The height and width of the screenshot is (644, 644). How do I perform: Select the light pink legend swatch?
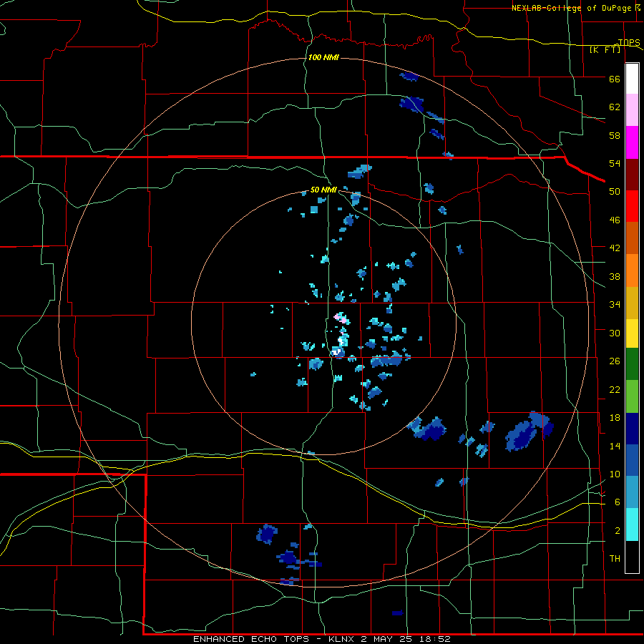point(632,109)
